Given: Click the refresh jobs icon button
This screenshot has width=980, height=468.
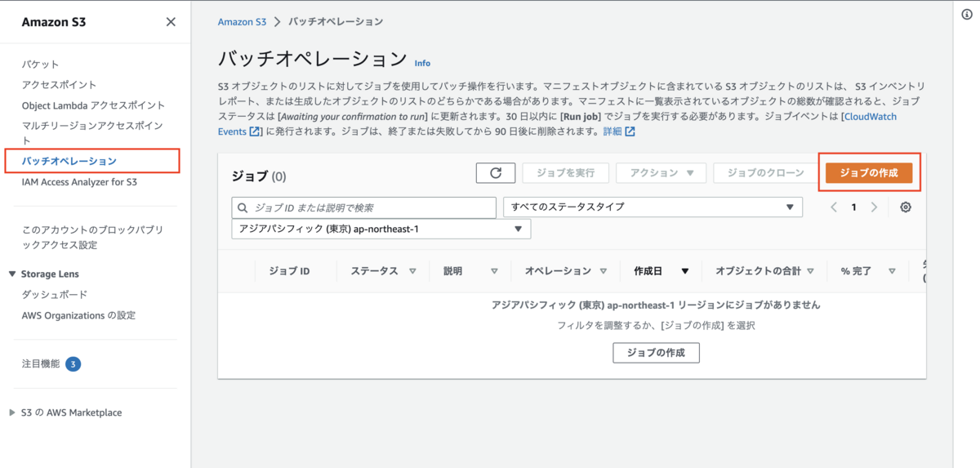Looking at the screenshot, I should point(496,173).
